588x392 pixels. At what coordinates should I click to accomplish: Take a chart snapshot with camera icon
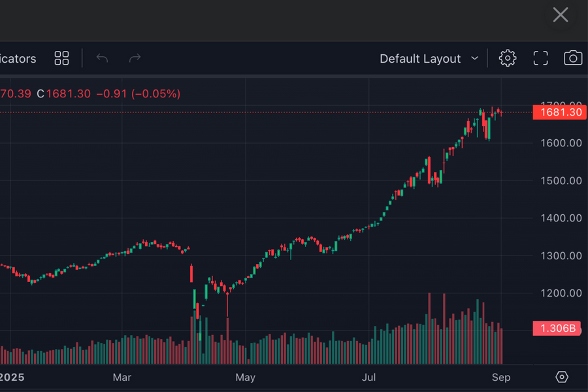[x=573, y=58]
